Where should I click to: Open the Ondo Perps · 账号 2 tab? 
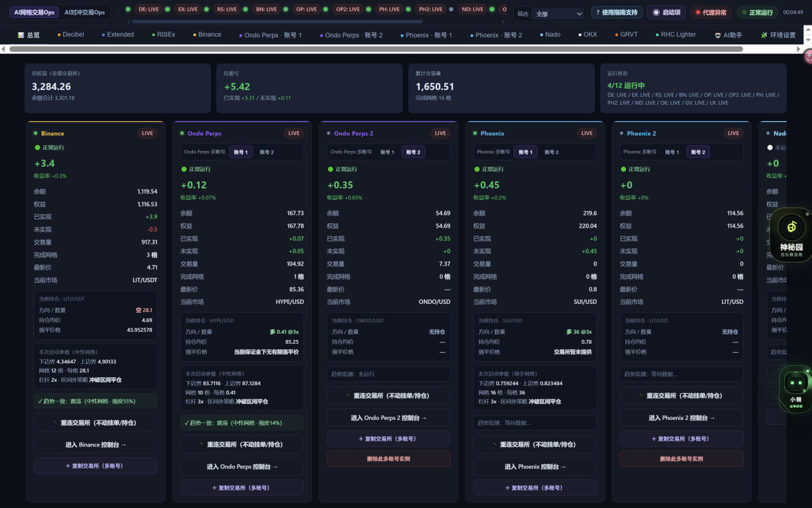click(351, 35)
